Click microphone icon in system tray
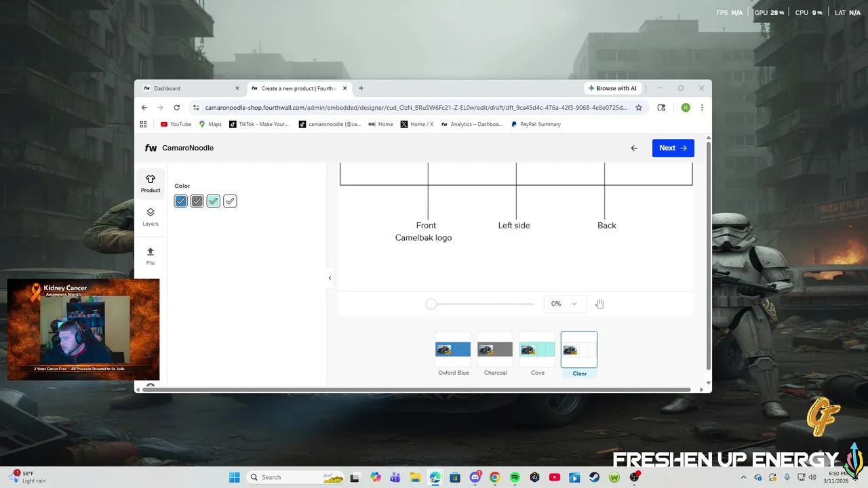 (x=787, y=477)
